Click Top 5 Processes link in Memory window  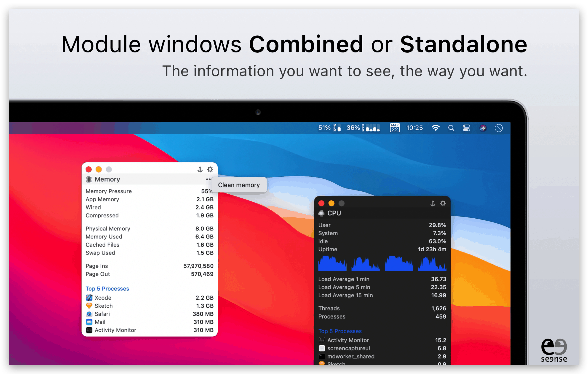[x=107, y=289]
